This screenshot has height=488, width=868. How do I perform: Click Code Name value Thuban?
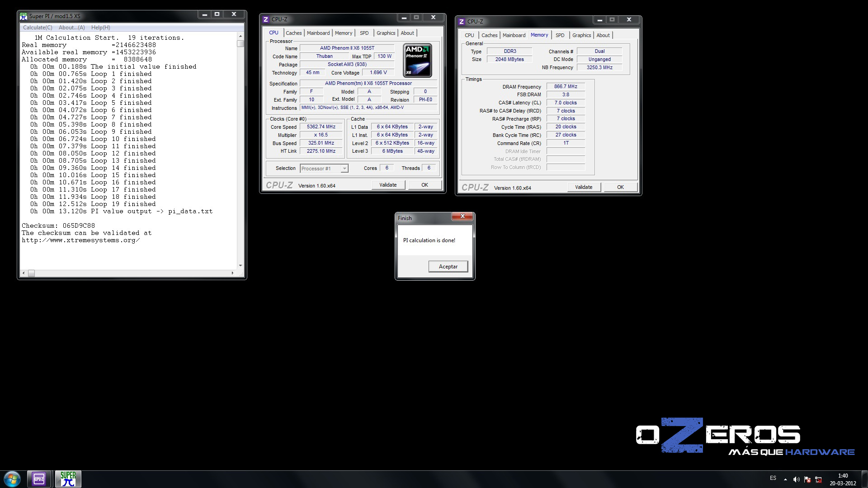pos(324,56)
